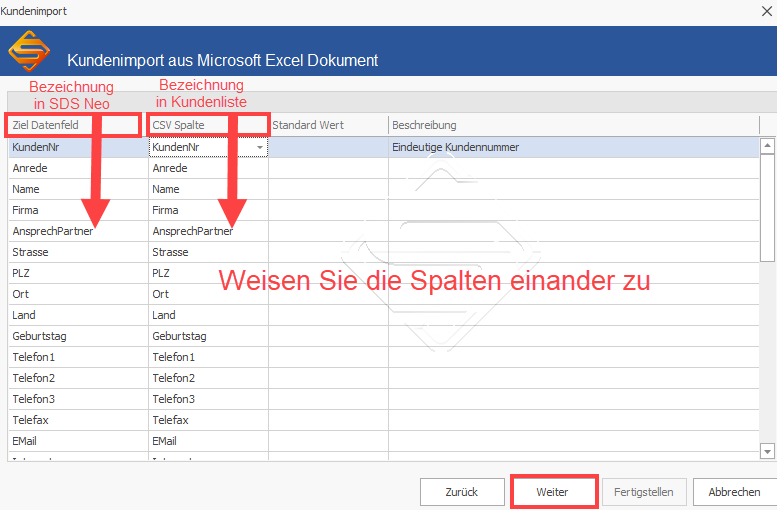Click the Telefon3 CSV Spalte cell

tap(208, 399)
